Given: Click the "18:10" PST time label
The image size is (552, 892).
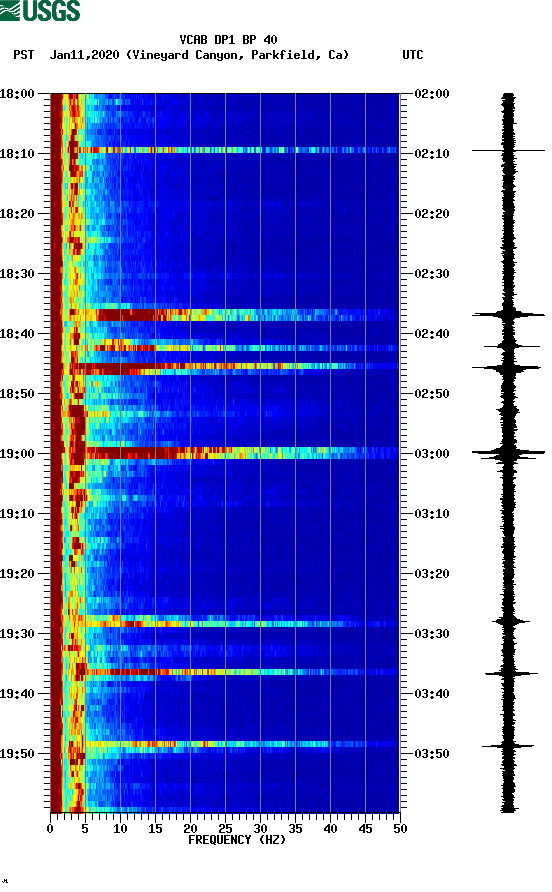Looking at the screenshot, I should coord(17,154).
